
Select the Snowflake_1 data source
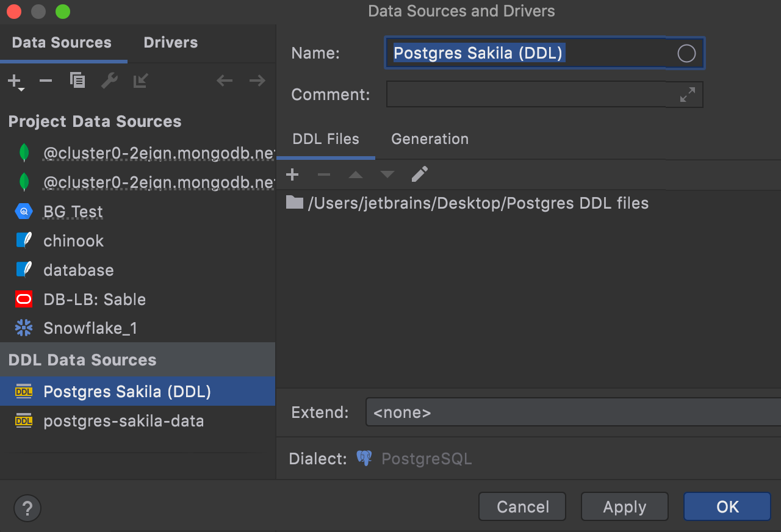pos(90,329)
